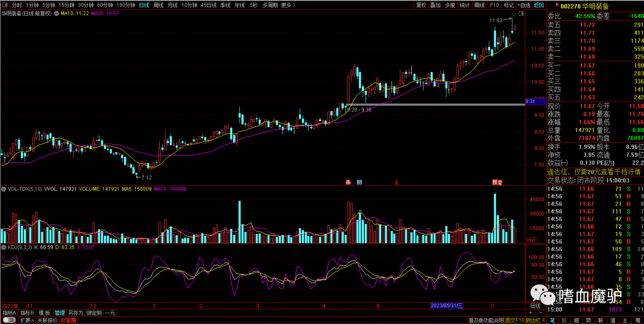Click the 2023/05/31 date marker on timeline
The width and height of the screenshot is (644, 325).
pos(446,306)
